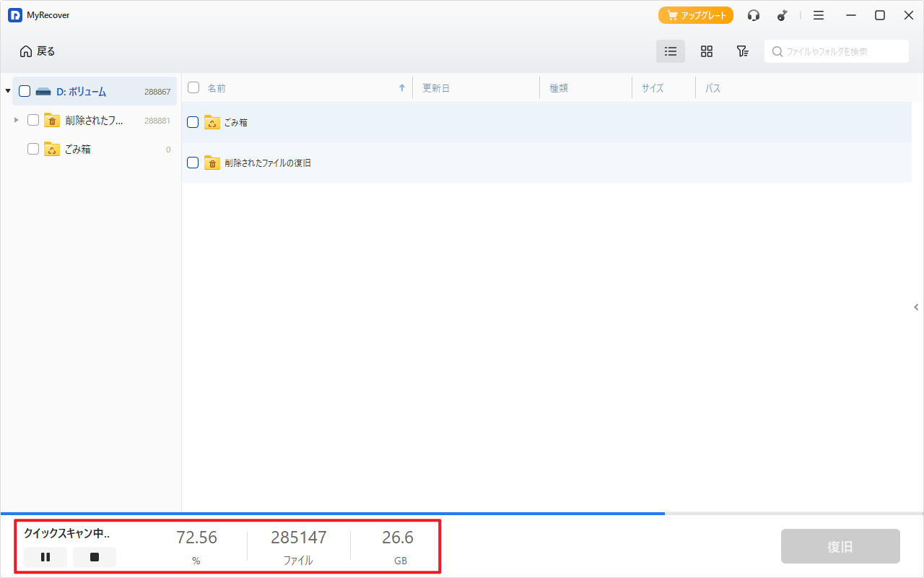Switch to grid thumbnail view
Screen dimensions: 924x578
click(x=707, y=51)
